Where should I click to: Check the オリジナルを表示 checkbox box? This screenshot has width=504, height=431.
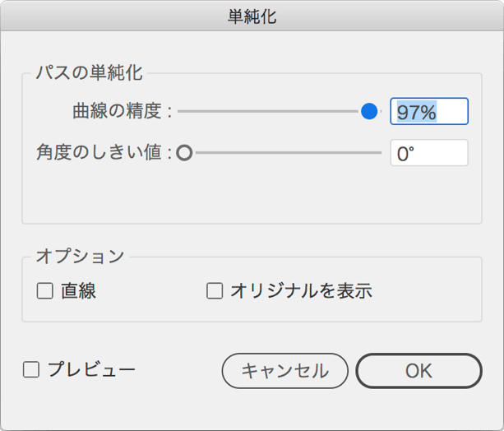click(215, 291)
